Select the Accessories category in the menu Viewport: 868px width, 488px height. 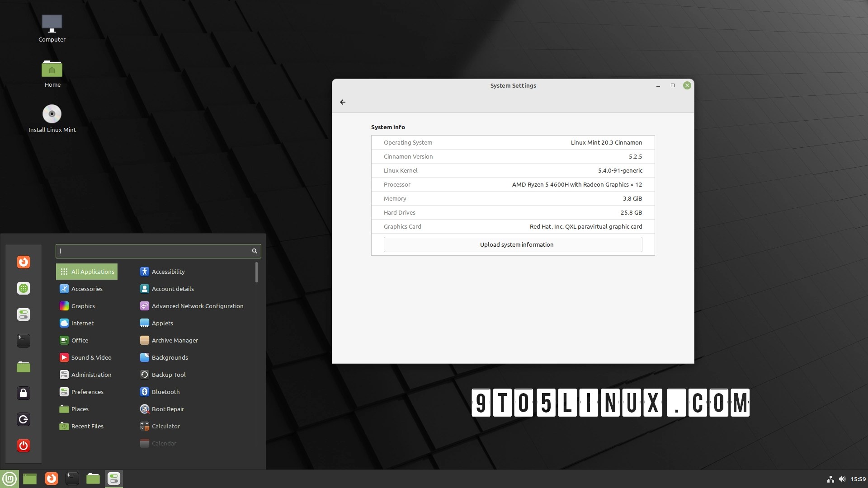86,289
